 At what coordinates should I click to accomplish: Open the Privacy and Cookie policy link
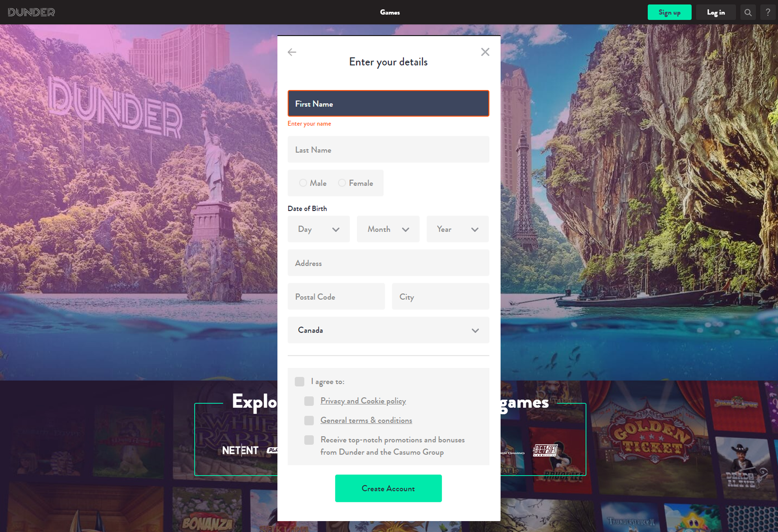(363, 401)
